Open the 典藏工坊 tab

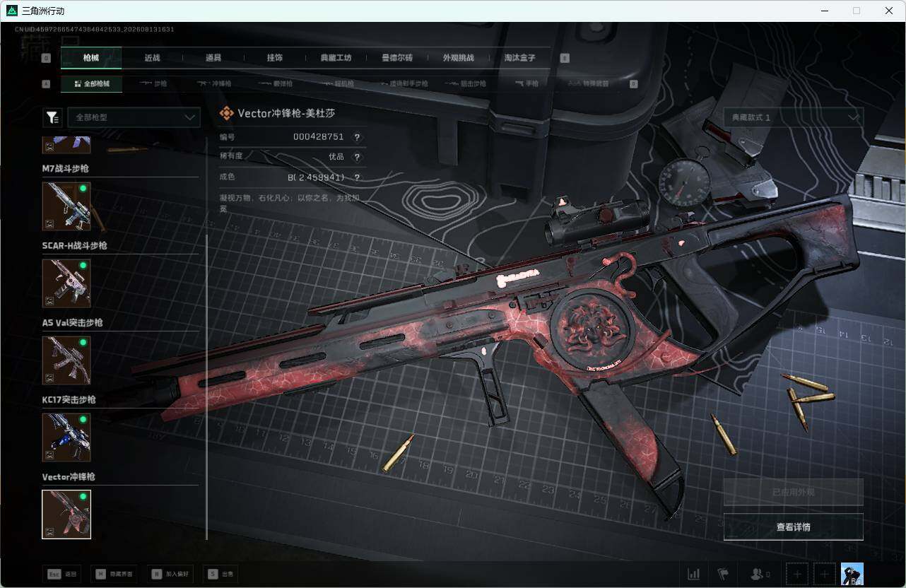point(336,58)
